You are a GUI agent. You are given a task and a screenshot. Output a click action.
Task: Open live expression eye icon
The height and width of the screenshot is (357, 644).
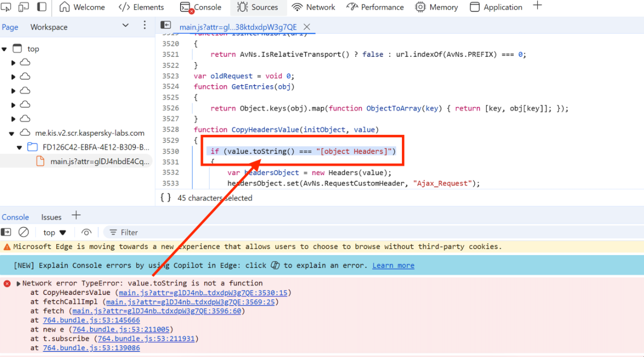[x=86, y=232]
